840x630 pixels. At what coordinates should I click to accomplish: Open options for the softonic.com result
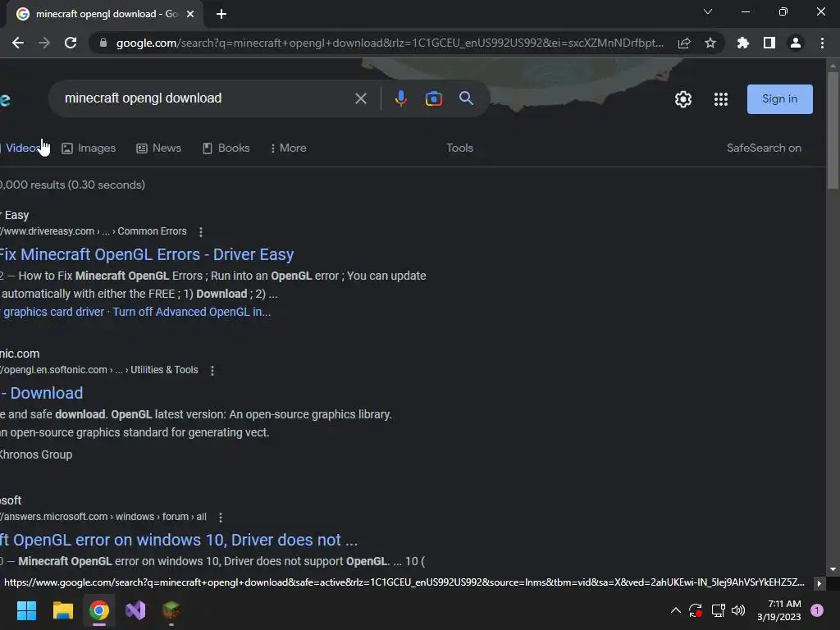point(212,371)
